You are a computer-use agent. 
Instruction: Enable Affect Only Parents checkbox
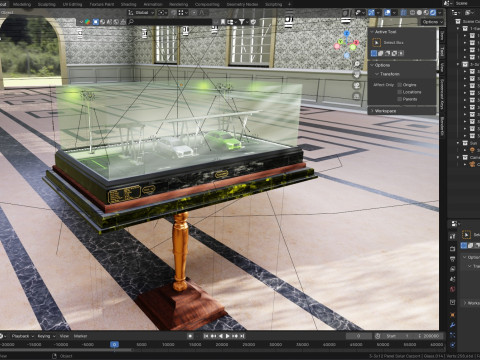(400, 99)
